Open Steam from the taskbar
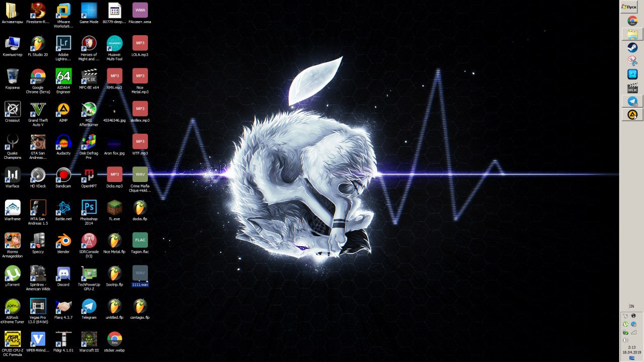The height and width of the screenshot is (362, 644). (632, 48)
